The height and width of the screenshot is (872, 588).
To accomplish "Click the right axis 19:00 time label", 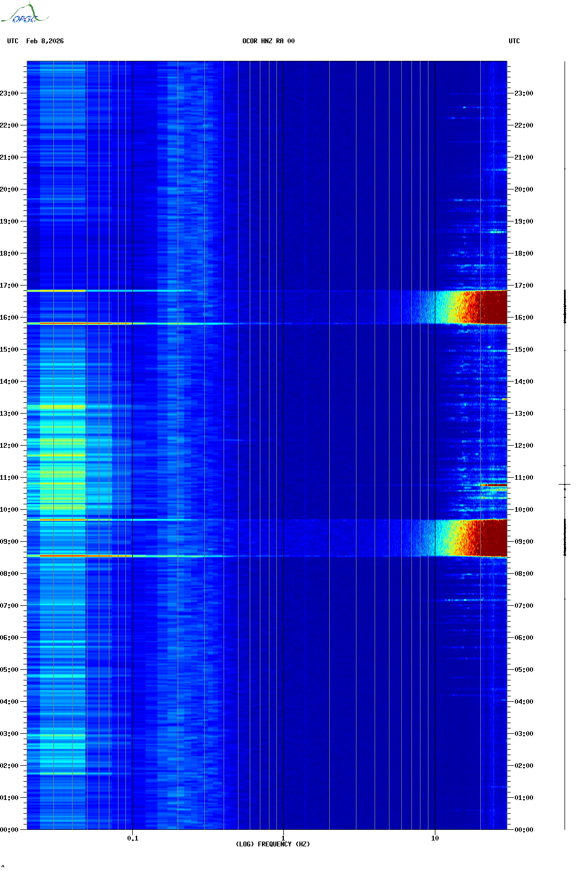I will [x=524, y=221].
